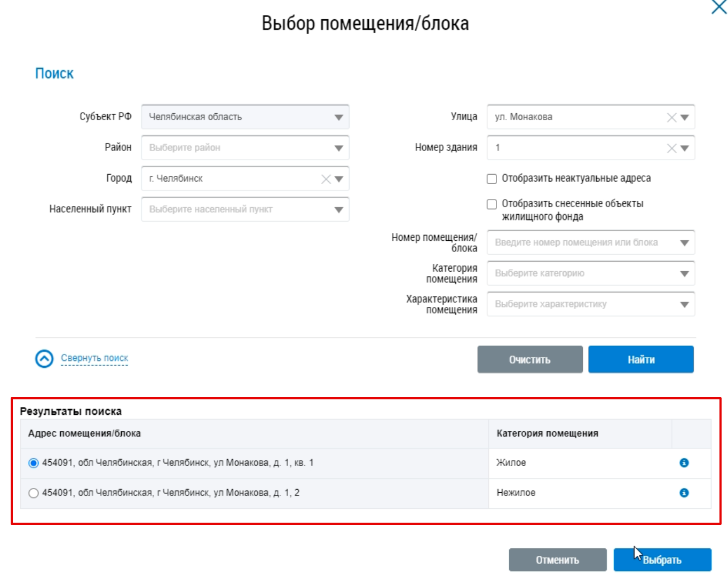Image resolution: width=728 pixels, height=583 pixels.
Task: Click the Номер помещения/блока input field
Action: [x=582, y=243]
